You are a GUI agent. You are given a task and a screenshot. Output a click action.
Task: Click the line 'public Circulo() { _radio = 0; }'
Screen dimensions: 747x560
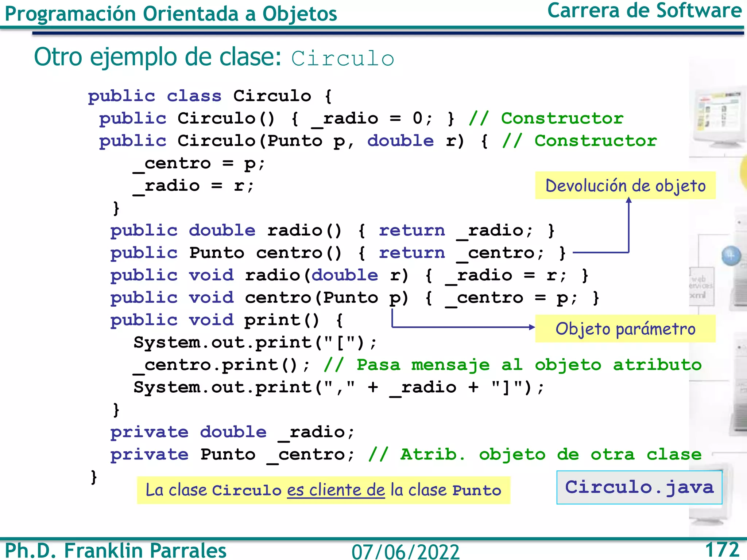[277, 119]
